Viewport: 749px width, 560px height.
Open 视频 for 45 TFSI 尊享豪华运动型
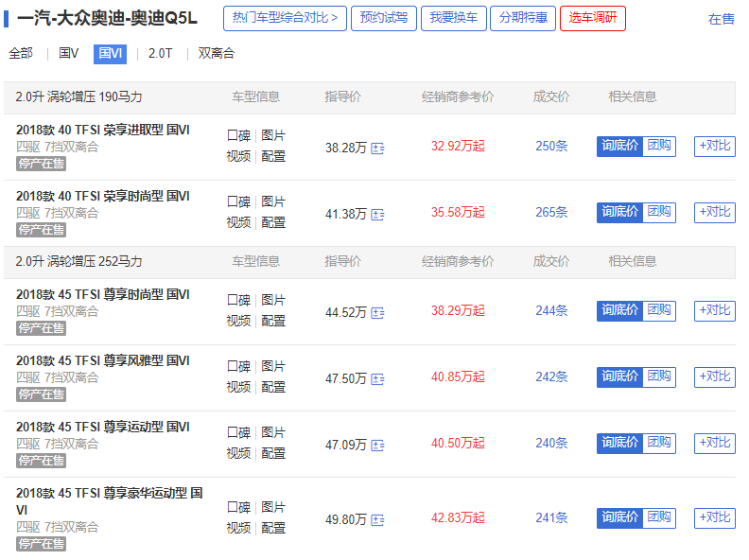click(x=238, y=529)
